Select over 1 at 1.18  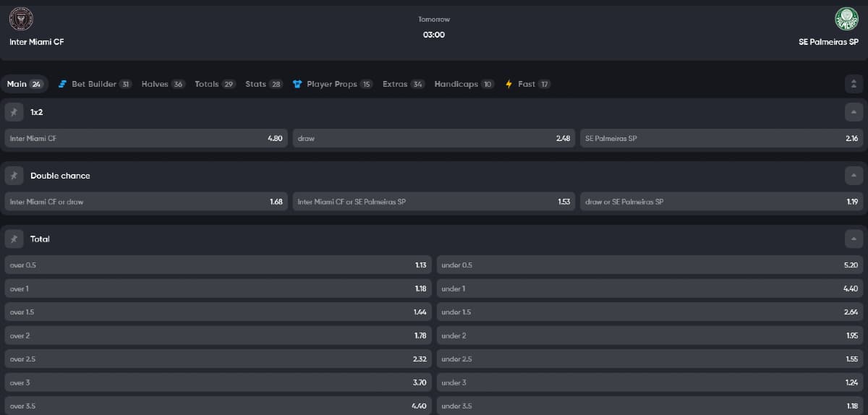[218, 288]
